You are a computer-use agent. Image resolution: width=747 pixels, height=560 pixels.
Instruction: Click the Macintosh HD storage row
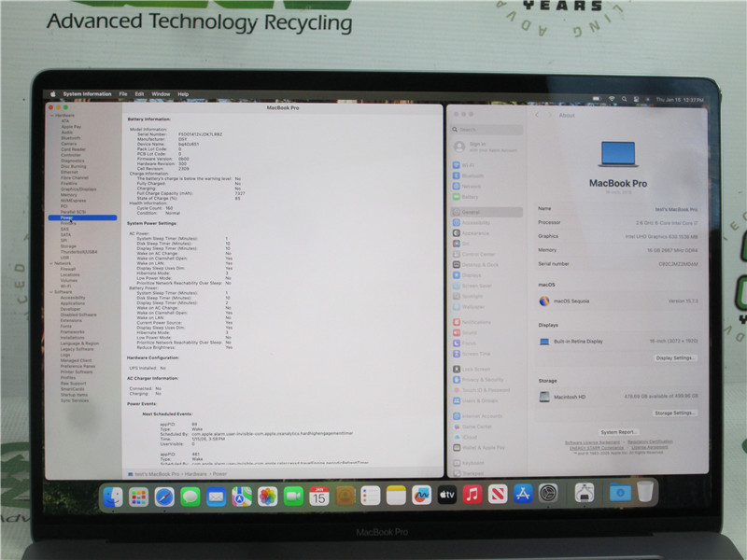coord(618,397)
